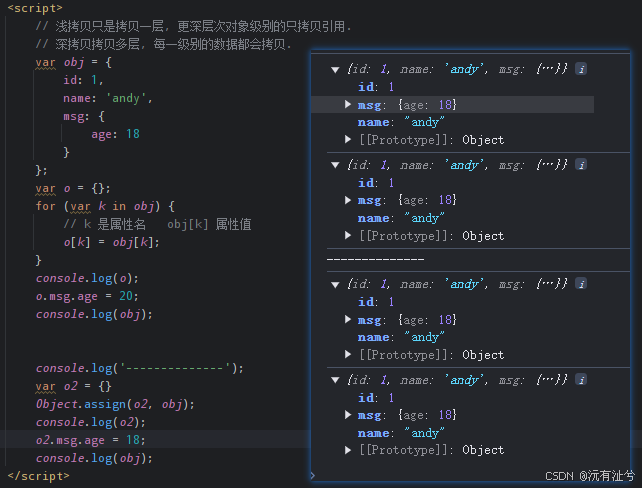Click 'name: "andy"' in second console object

coord(401,218)
